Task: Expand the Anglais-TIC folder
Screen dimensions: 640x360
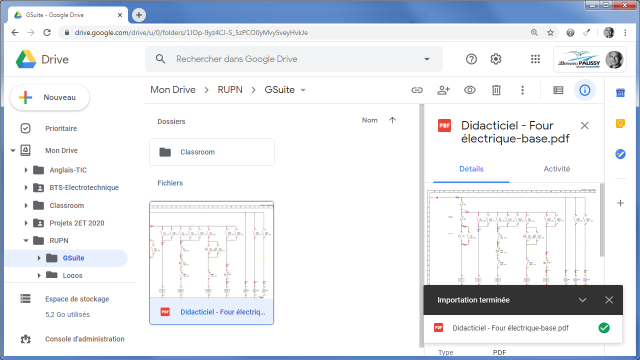Action: pyautogui.click(x=26, y=170)
